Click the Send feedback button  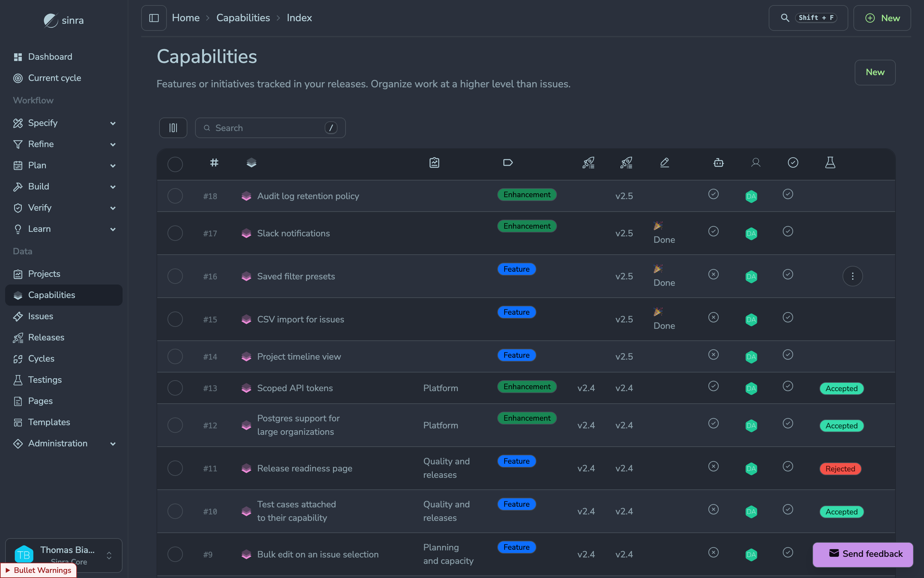pos(863,554)
